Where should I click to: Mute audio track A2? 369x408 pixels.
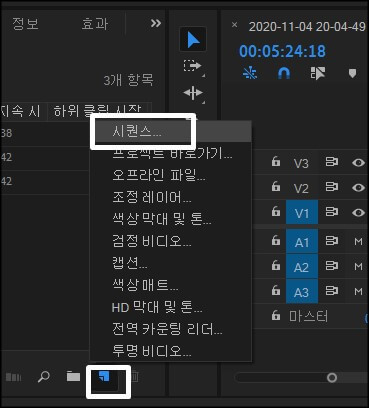point(358,266)
